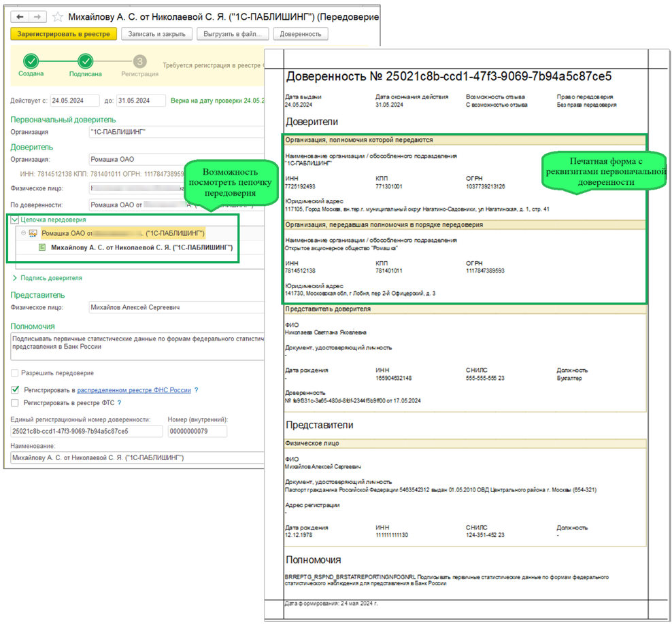
Task: Enable 'Разрешить передоверие' checkbox
Action: (x=15, y=373)
